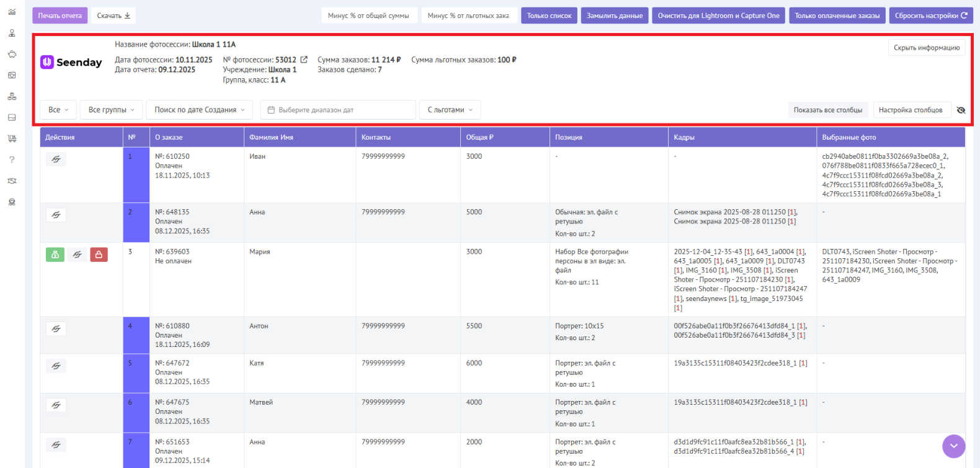This screenshot has height=468, width=980.
Task: Click the Seenday logo
Action: click(x=71, y=62)
